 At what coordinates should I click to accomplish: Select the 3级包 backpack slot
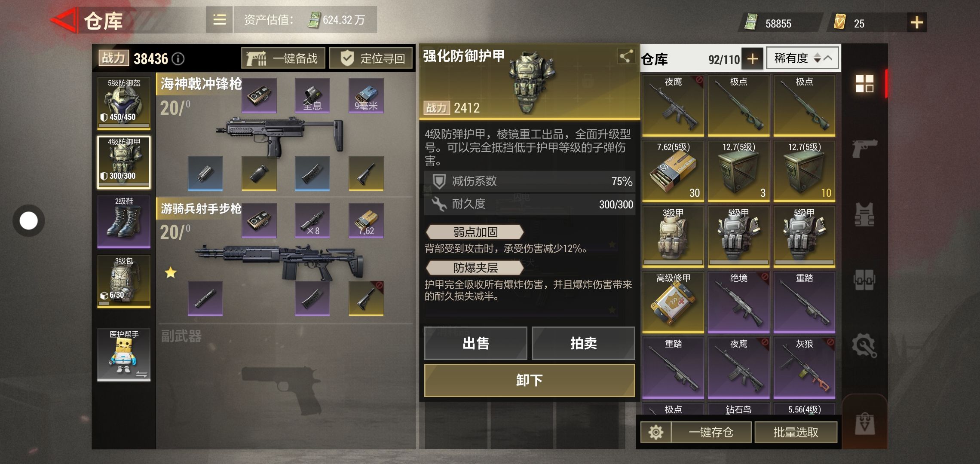pyautogui.click(x=124, y=281)
